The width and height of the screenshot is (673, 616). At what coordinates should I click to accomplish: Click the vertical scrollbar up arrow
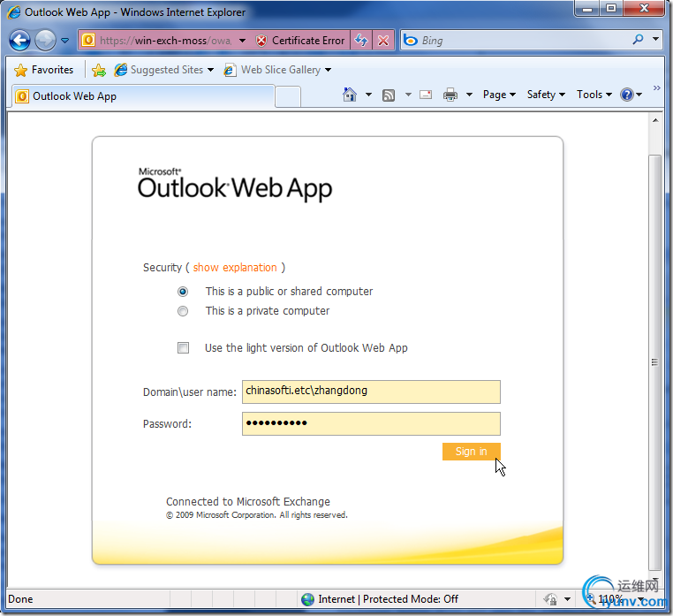point(655,121)
